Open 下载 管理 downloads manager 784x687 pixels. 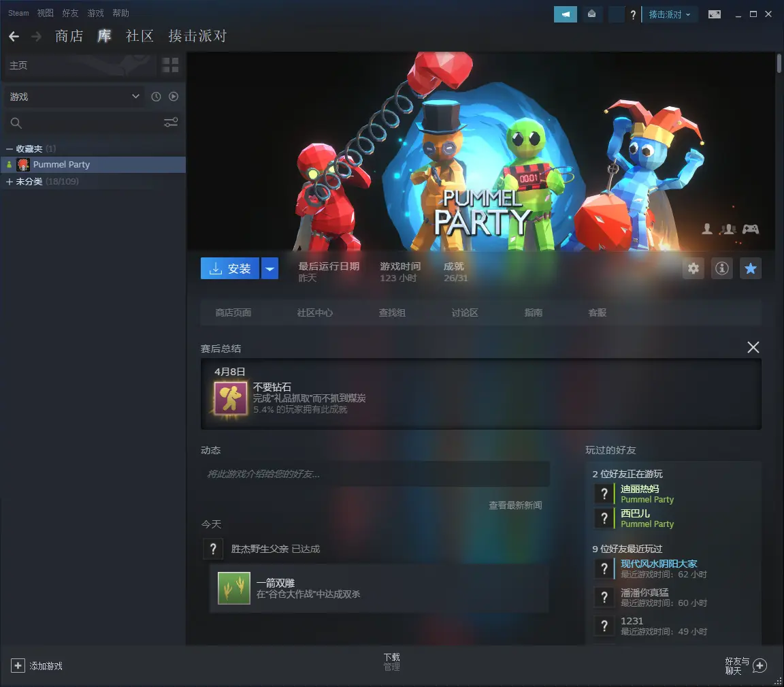391,662
